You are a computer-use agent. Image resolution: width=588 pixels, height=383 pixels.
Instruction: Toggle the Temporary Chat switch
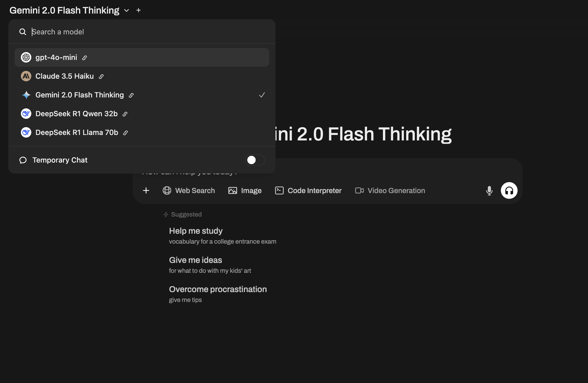[255, 160]
